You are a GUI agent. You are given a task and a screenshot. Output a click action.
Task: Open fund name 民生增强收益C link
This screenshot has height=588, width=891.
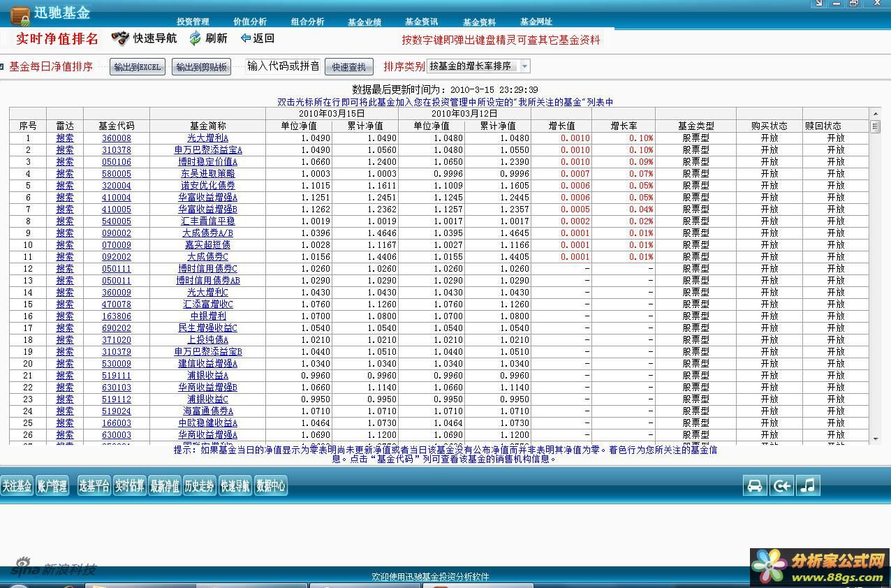tap(207, 328)
